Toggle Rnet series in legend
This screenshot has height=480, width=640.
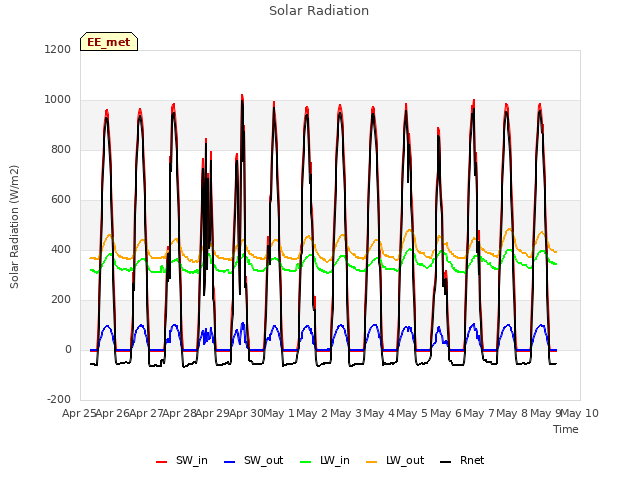462,460
